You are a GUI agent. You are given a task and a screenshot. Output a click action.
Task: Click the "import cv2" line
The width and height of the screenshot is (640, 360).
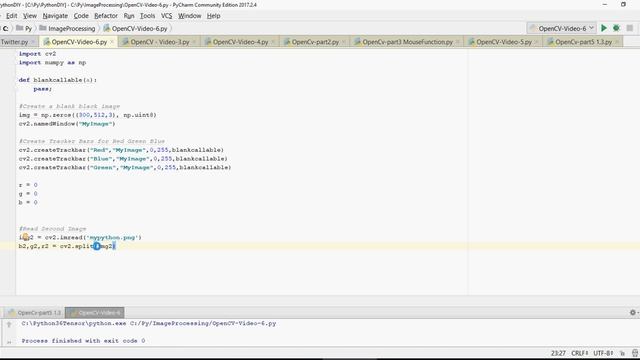click(37, 53)
